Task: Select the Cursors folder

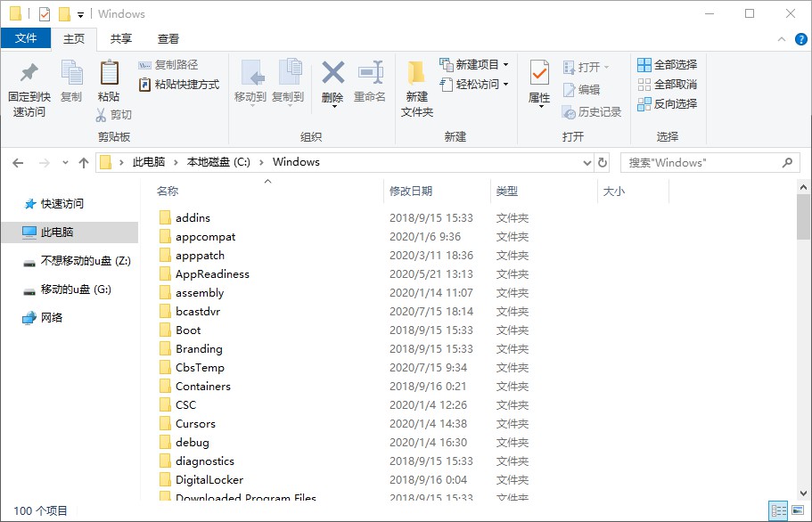Action: point(195,424)
